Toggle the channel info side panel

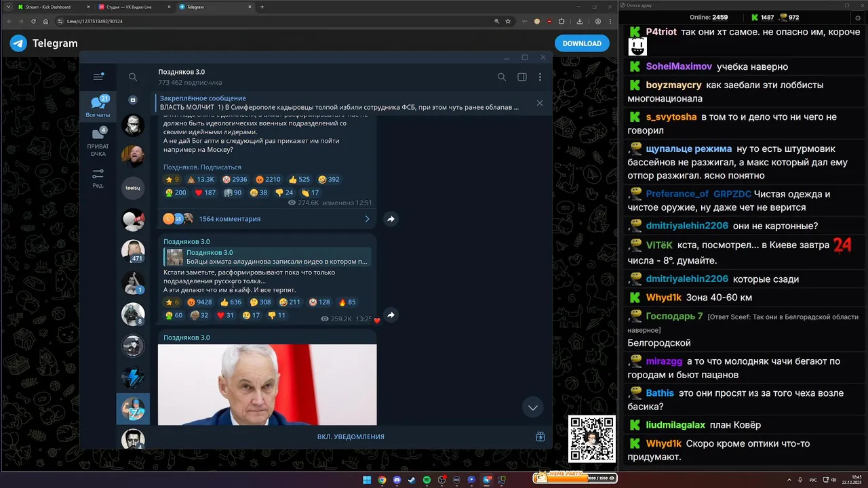(522, 77)
